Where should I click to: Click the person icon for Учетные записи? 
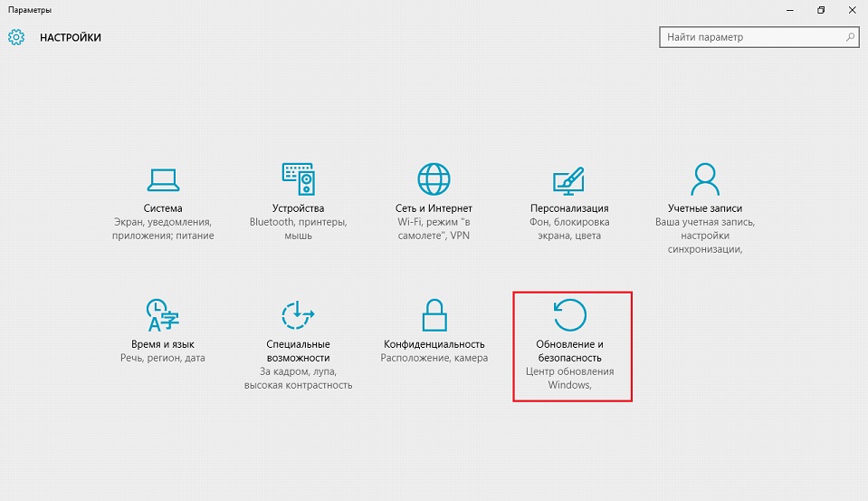(705, 179)
